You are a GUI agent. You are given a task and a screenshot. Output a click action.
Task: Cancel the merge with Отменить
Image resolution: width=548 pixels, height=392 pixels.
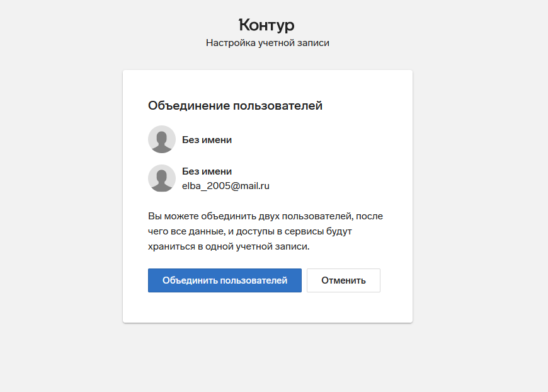coord(343,280)
